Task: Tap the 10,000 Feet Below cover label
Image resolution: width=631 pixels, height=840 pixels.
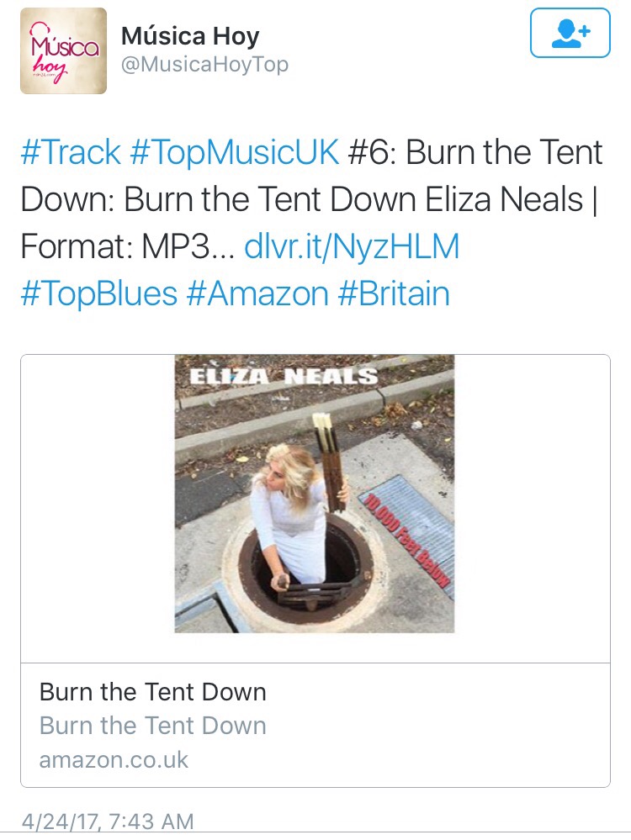Action: click(x=407, y=541)
